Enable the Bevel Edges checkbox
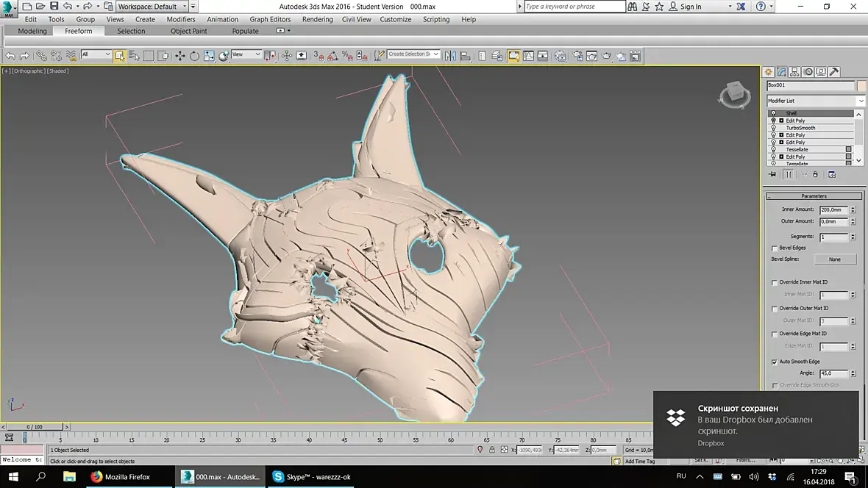This screenshot has width=868, height=488. 775,248
